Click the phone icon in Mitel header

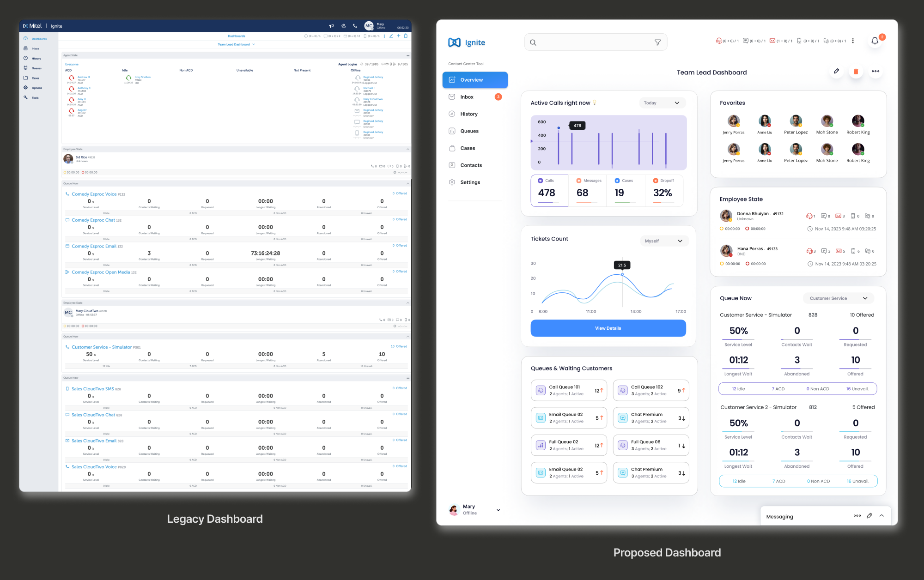pyautogui.click(x=355, y=26)
